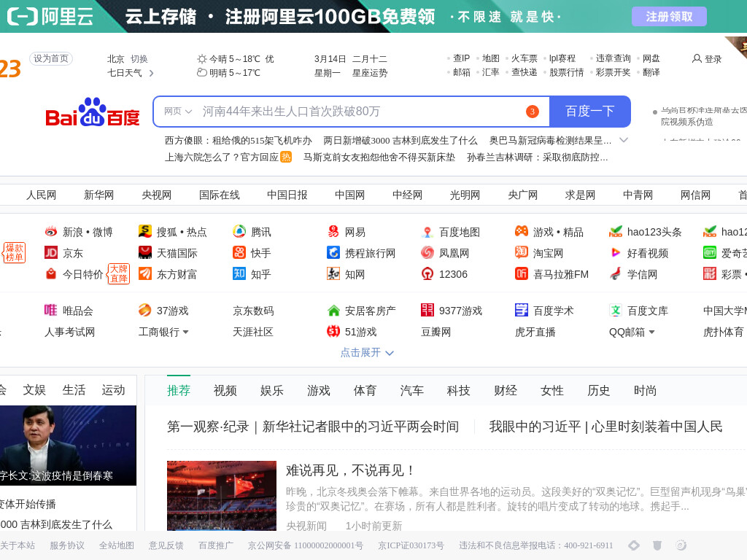Open the 网页 search type dropdown
The image size is (747, 560).
click(178, 112)
